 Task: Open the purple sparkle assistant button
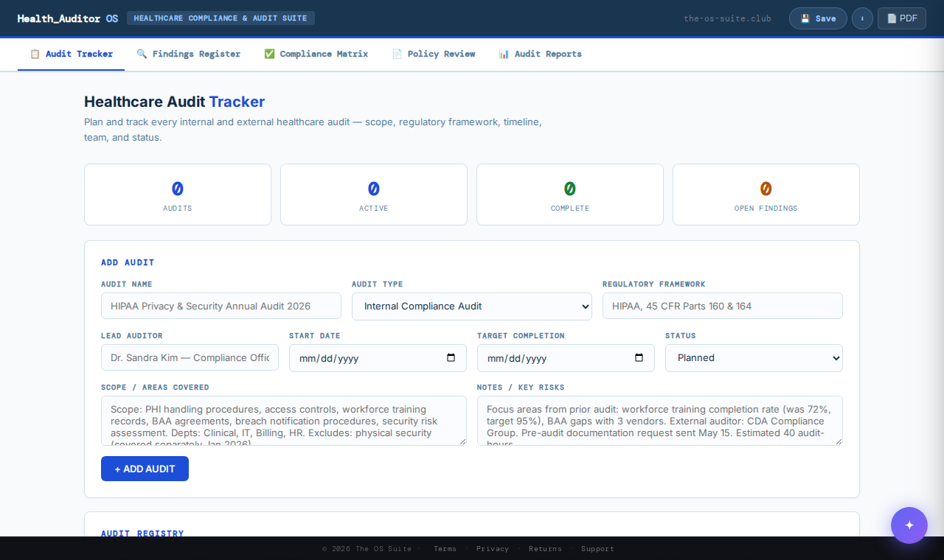909,525
